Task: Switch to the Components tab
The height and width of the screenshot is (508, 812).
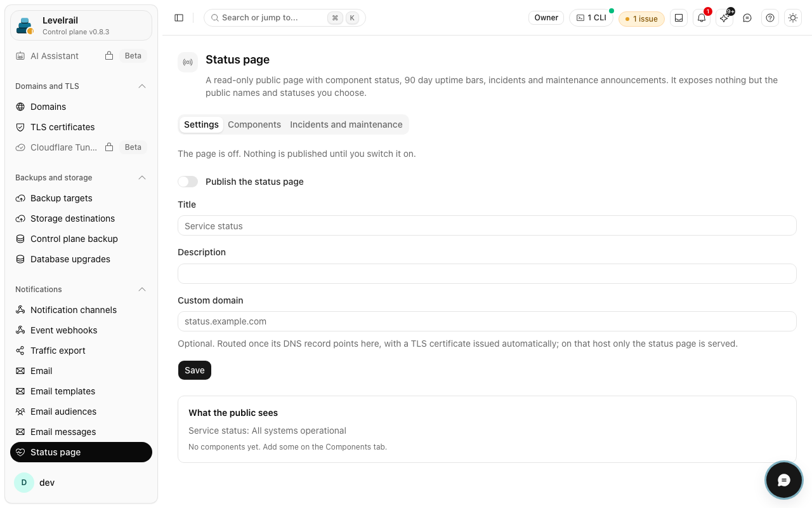Action: [x=254, y=124]
